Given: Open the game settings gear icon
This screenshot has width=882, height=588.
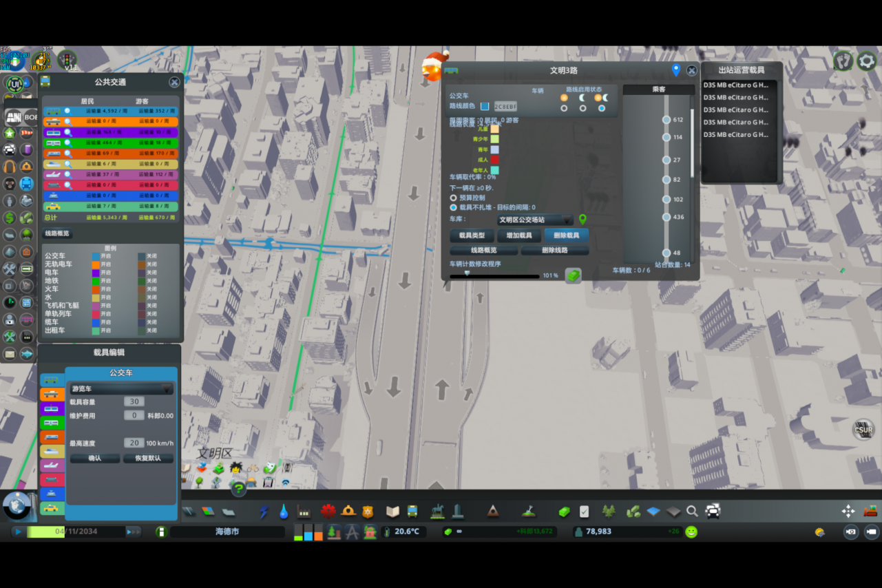Looking at the screenshot, I should point(866,61).
